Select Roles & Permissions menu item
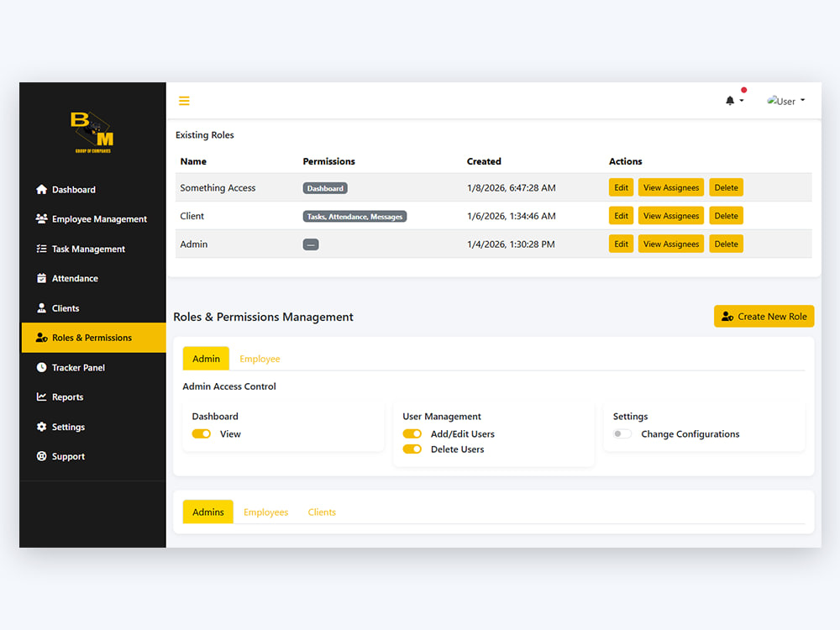Screen dimensions: 840x630 94,338
